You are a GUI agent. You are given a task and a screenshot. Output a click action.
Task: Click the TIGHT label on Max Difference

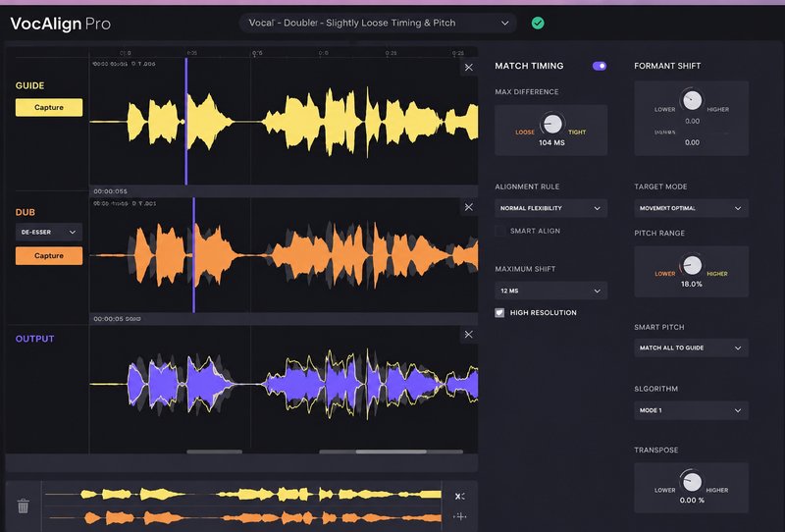(x=577, y=133)
